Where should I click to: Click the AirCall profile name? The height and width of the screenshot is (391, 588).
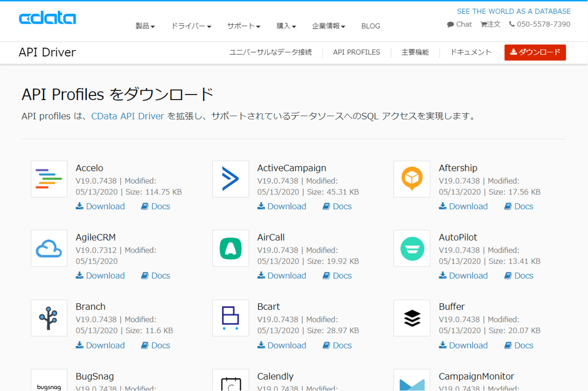pos(271,238)
